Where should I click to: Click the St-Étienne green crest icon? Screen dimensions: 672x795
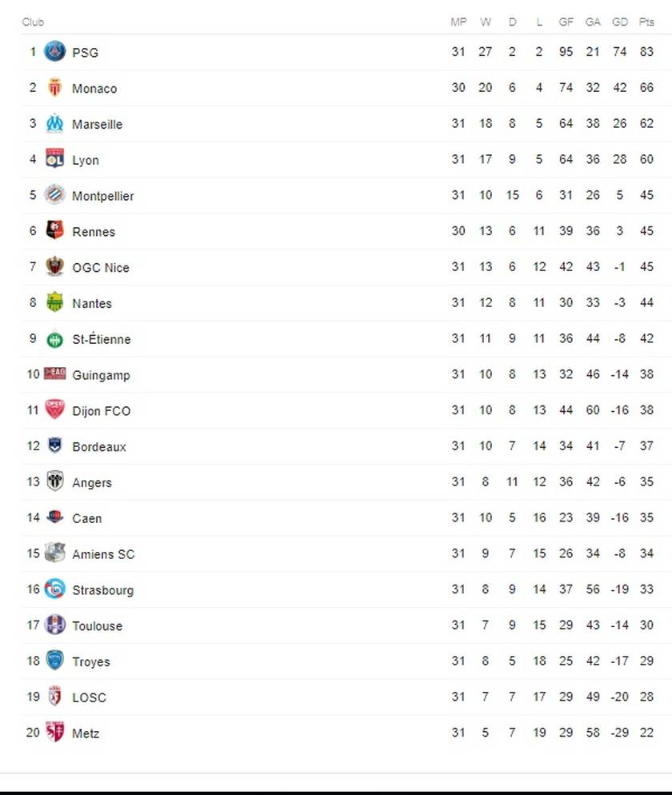coord(54,339)
